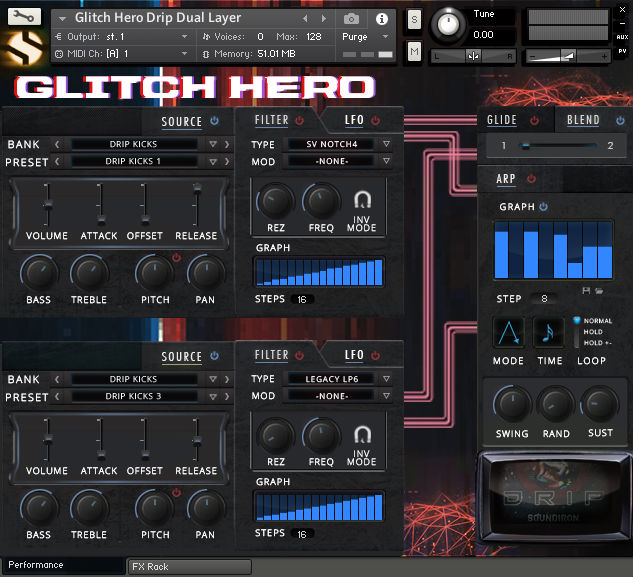The image size is (633, 577).
Task: Select previous bank in lower layer BANK row
Action: click(x=57, y=379)
